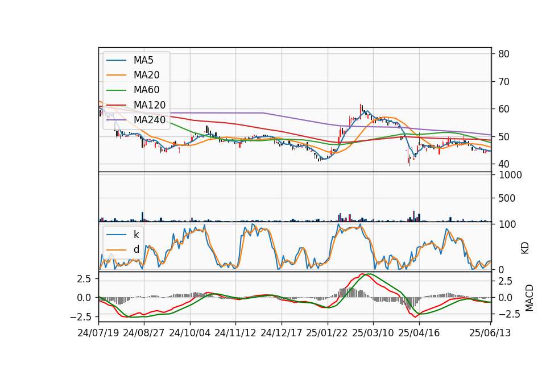Click the 24/11/12 date label
Viewport: 546px width, 392px height.
coord(235,333)
